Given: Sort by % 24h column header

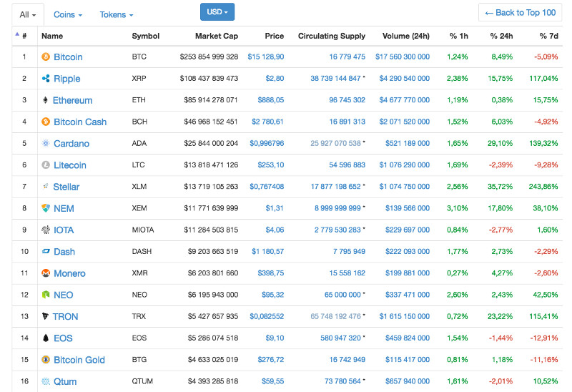Looking at the screenshot, I should (x=502, y=36).
